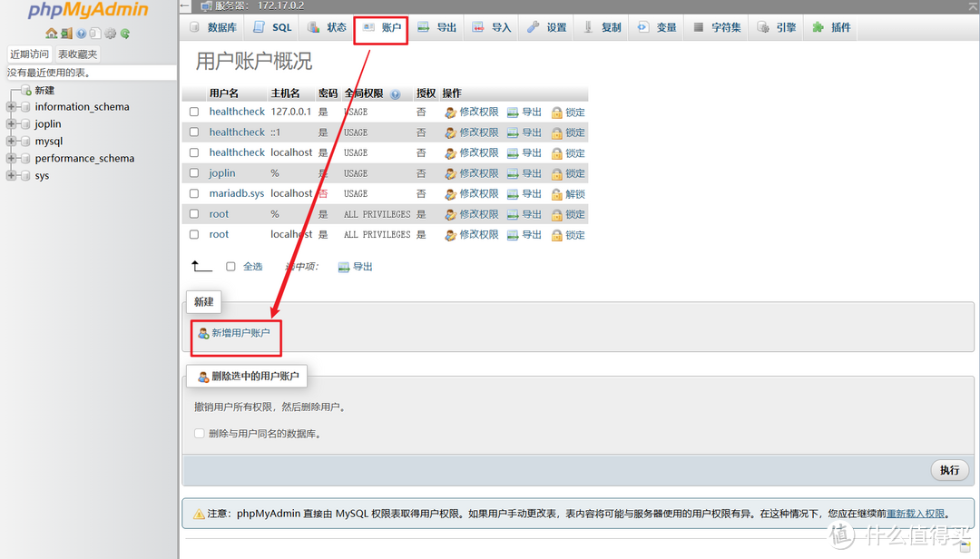Select 新建 in the database tree

44,91
